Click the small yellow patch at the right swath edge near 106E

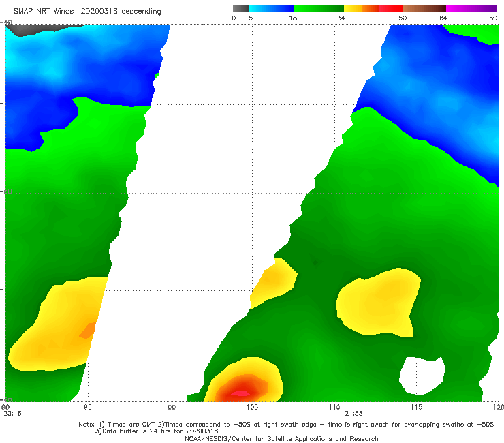[274, 283]
